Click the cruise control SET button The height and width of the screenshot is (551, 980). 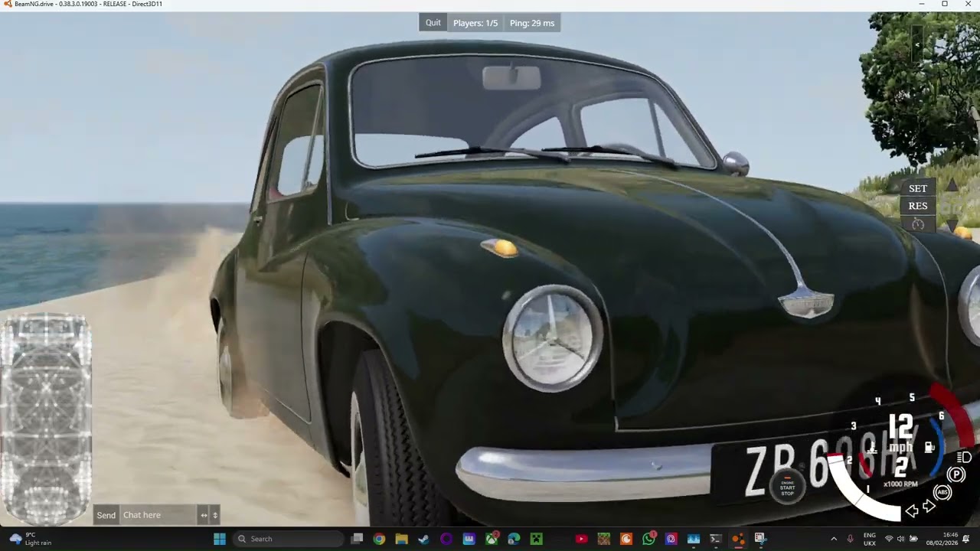coord(918,188)
